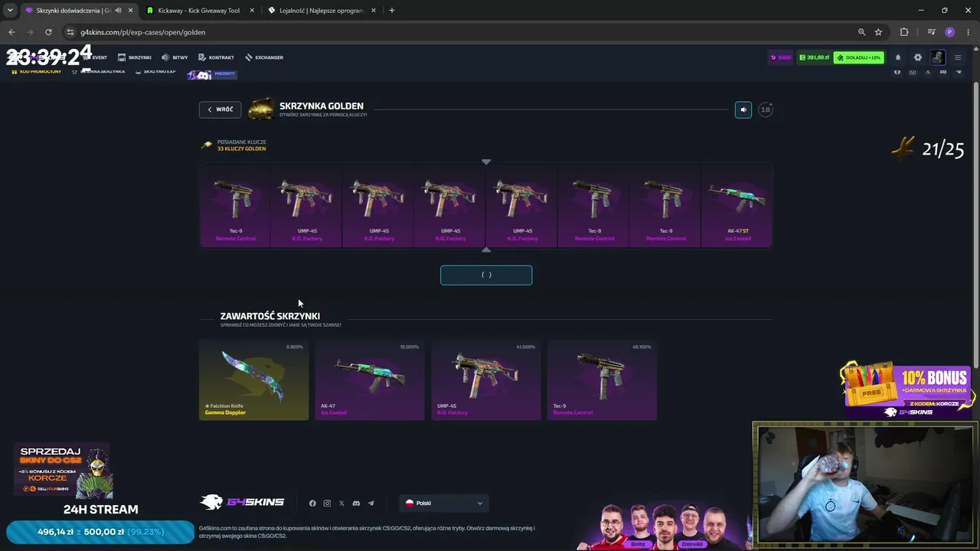Click the Zawartość Skrzynki heading
The height and width of the screenshot is (551, 980).
point(270,316)
